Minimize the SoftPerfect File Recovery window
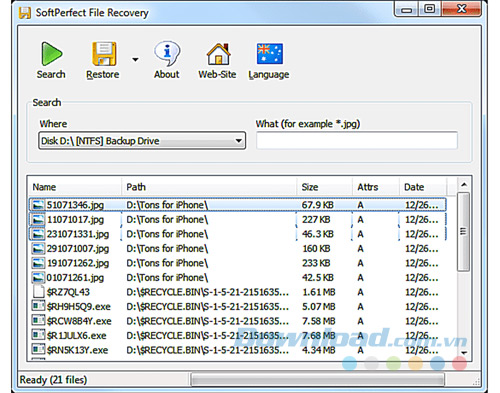This screenshot has width=500, height=393. pyautogui.click(x=406, y=9)
